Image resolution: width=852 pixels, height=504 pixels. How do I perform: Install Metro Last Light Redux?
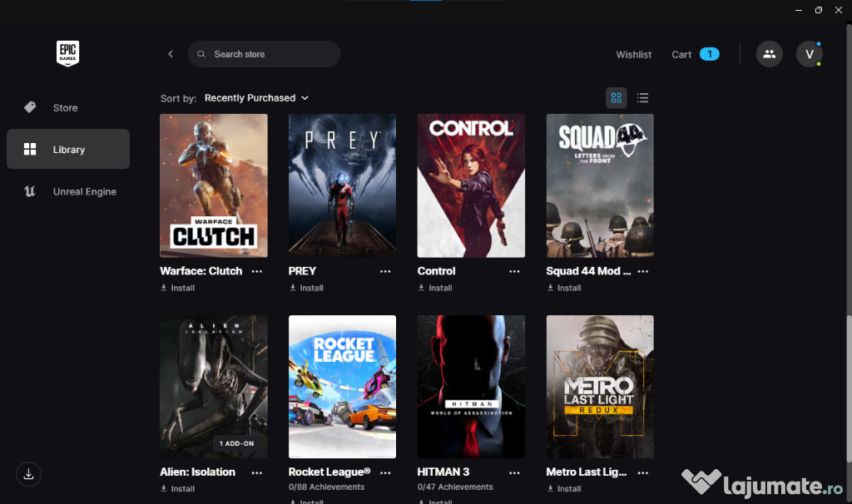(x=564, y=489)
